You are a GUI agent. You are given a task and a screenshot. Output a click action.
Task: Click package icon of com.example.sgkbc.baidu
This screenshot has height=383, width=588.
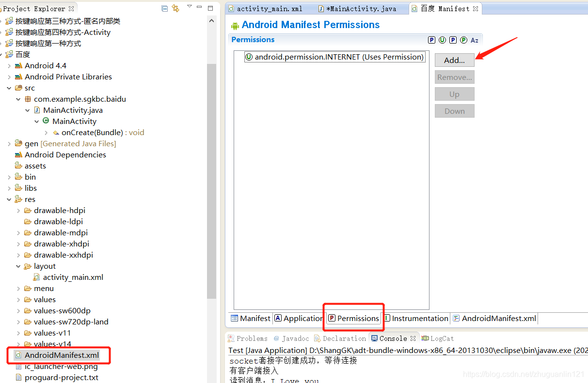coord(28,99)
